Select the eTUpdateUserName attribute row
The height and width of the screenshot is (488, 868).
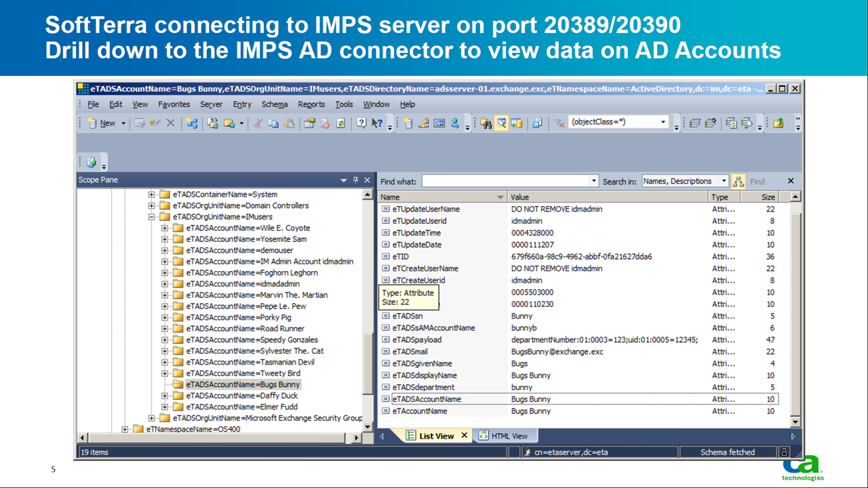[579, 209]
